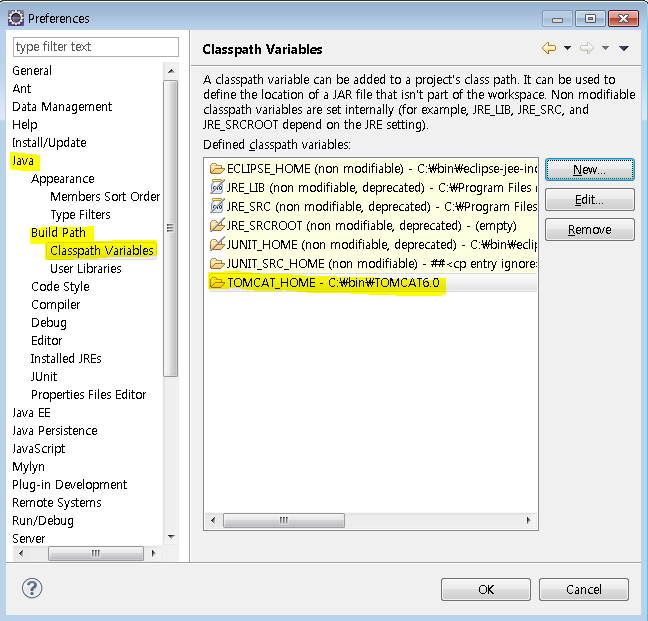Select the ECLIPSE_HOME folder icon entry

[217, 169]
